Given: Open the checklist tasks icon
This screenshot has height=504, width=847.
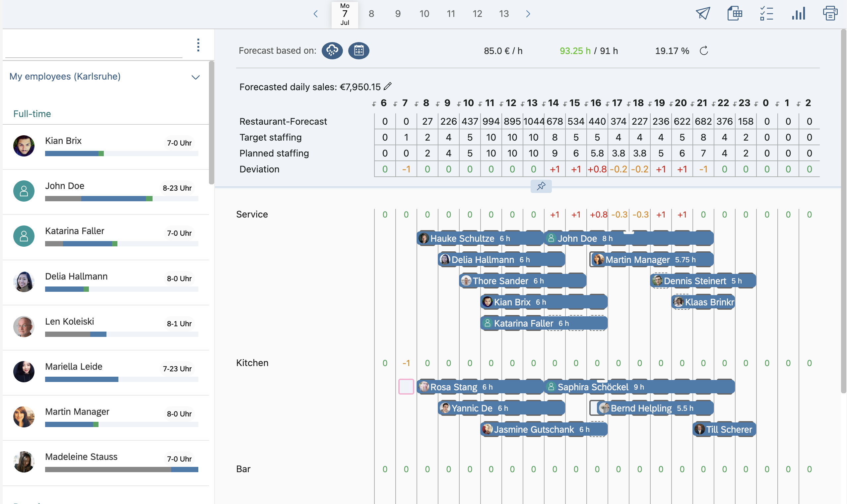Looking at the screenshot, I should click(766, 14).
